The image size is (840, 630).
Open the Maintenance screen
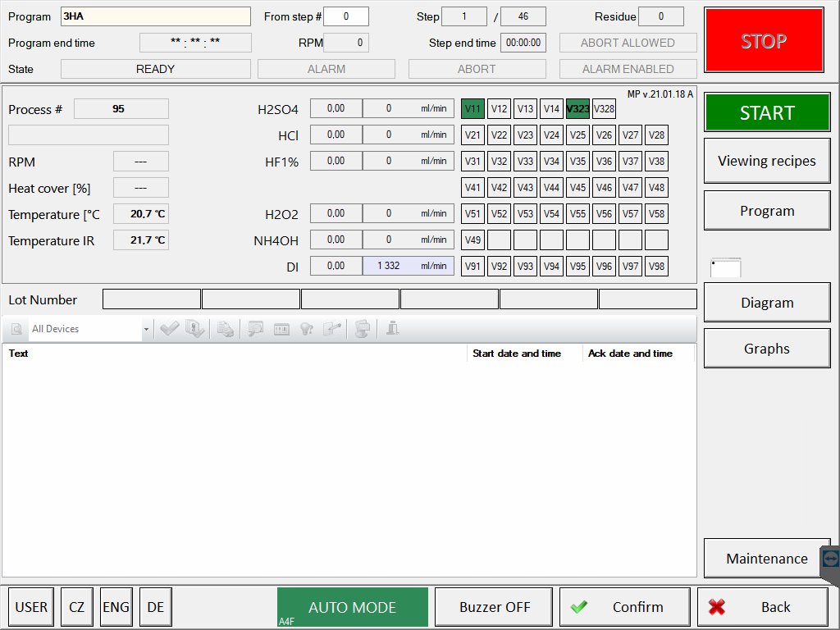[x=766, y=559]
